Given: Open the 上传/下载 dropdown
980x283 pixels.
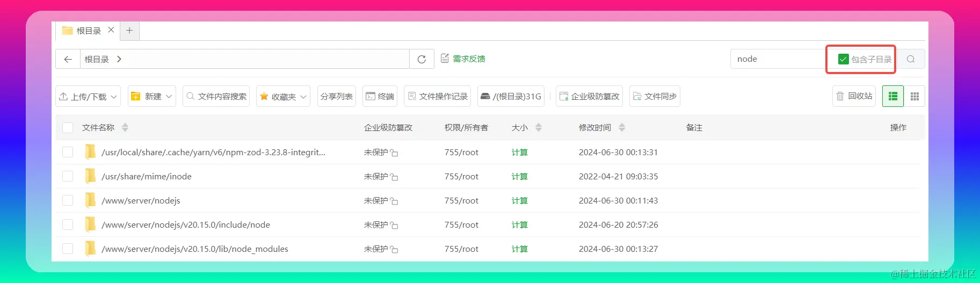Looking at the screenshot, I should click(88, 96).
